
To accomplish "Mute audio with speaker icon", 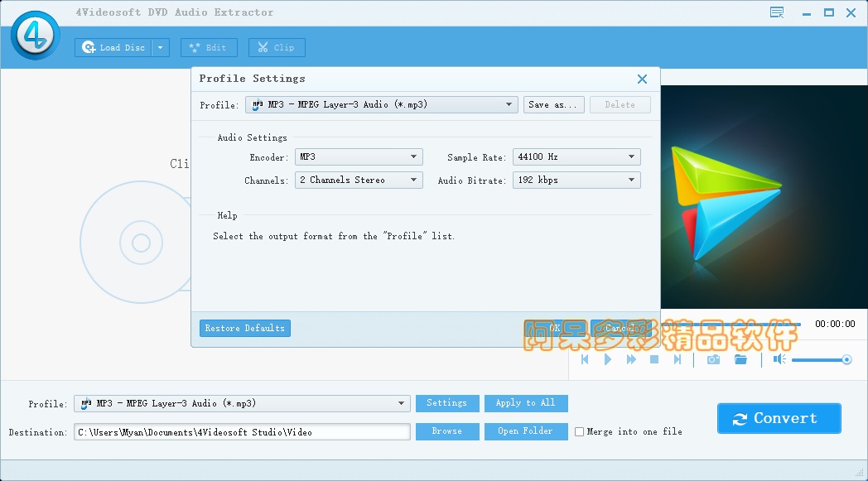I will click(779, 360).
